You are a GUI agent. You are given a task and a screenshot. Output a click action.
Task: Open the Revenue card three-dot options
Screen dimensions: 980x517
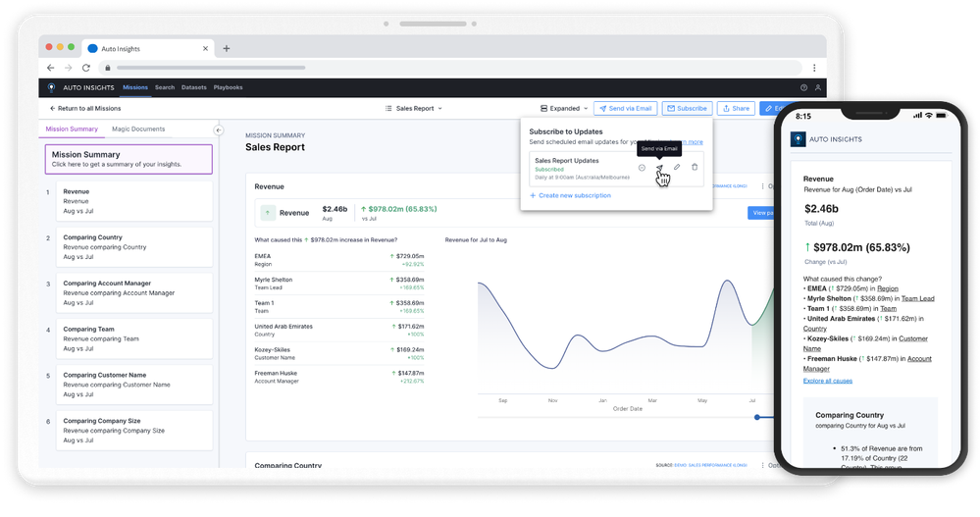762,186
